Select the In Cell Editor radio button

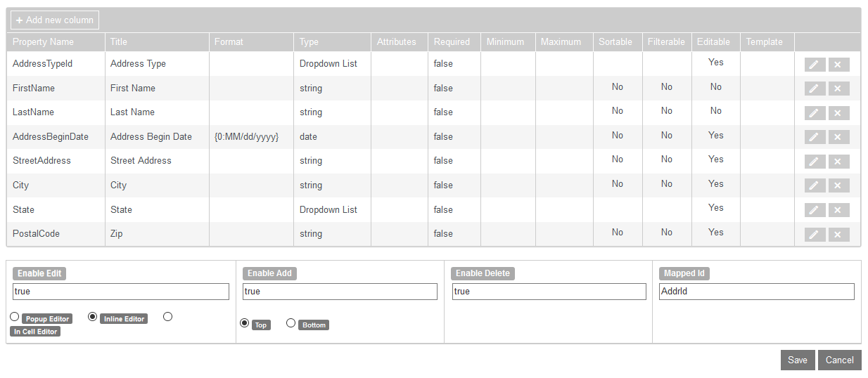[x=167, y=317]
